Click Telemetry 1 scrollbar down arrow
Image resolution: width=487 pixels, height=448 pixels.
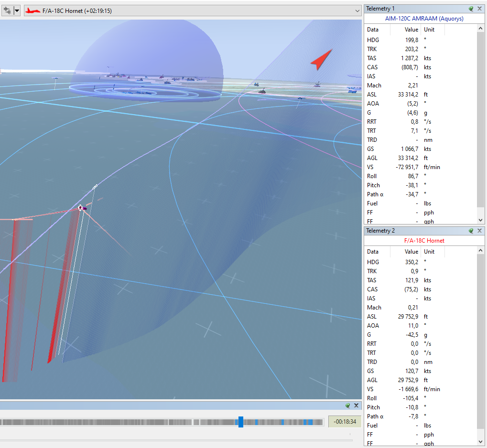480,220
